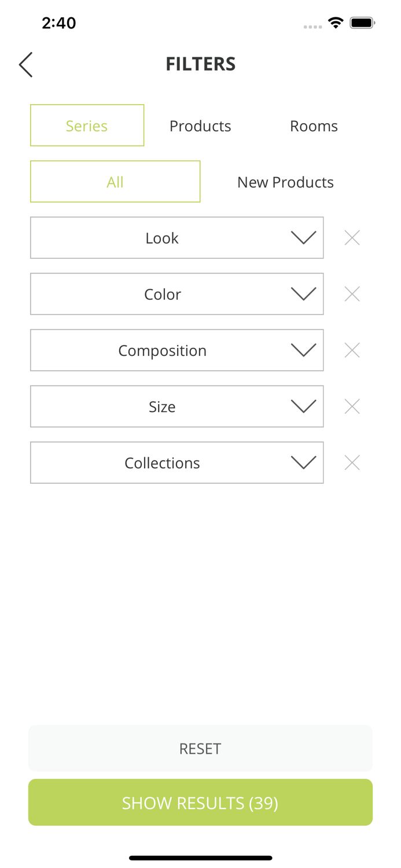Switch to the Rooms tab
Image resolution: width=401 pixels, height=868 pixels.
(314, 126)
